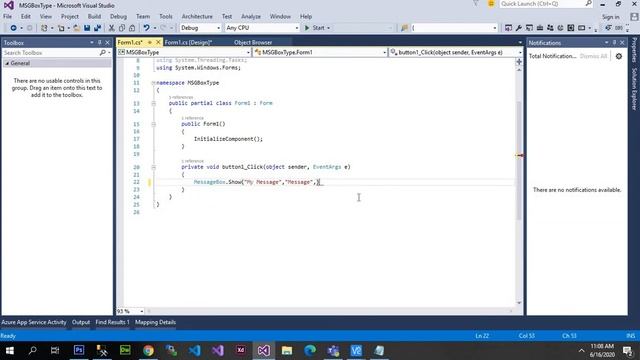The width and height of the screenshot is (640, 360).
Task: Click the Sign in link
Action: pos(610,17)
